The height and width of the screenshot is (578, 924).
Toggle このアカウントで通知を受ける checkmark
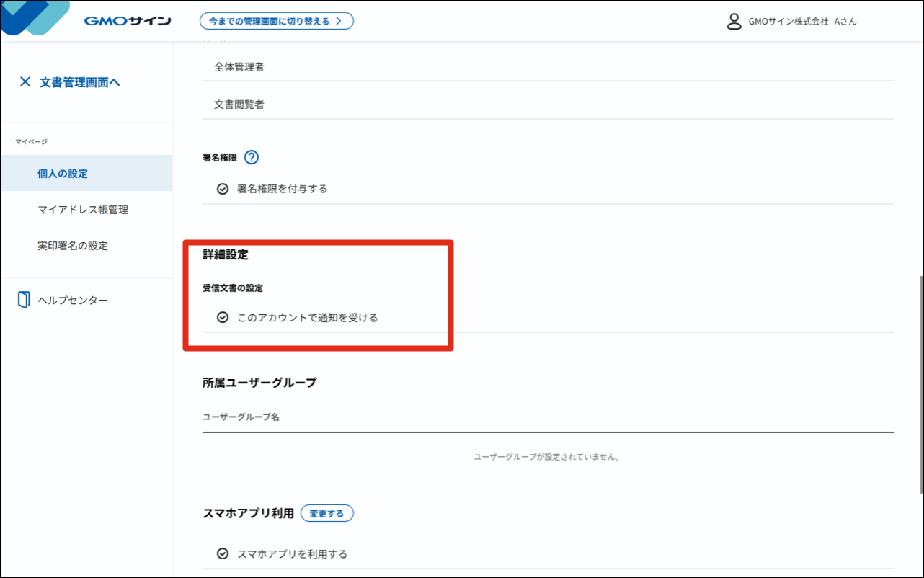pyautogui.click(x=223, y=317)
